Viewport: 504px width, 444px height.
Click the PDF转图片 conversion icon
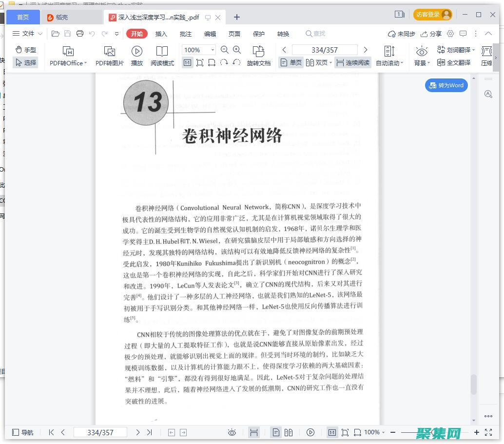(109, 55)
